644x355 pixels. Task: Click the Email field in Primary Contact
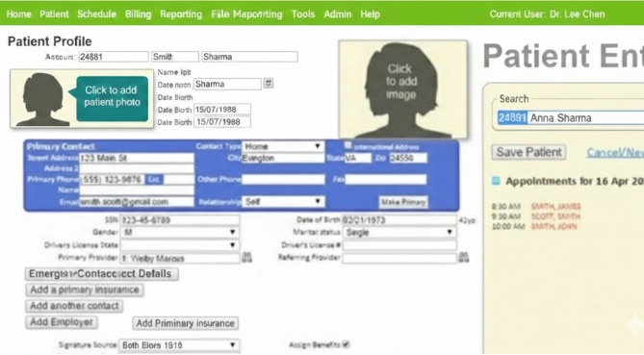[x=137, y=201]
